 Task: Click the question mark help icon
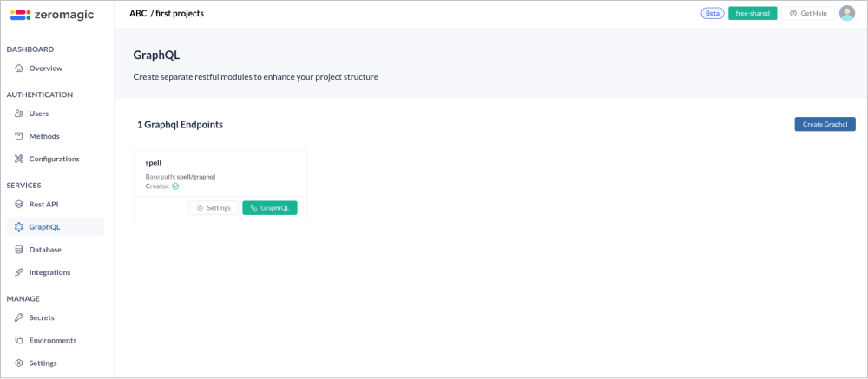792,13
